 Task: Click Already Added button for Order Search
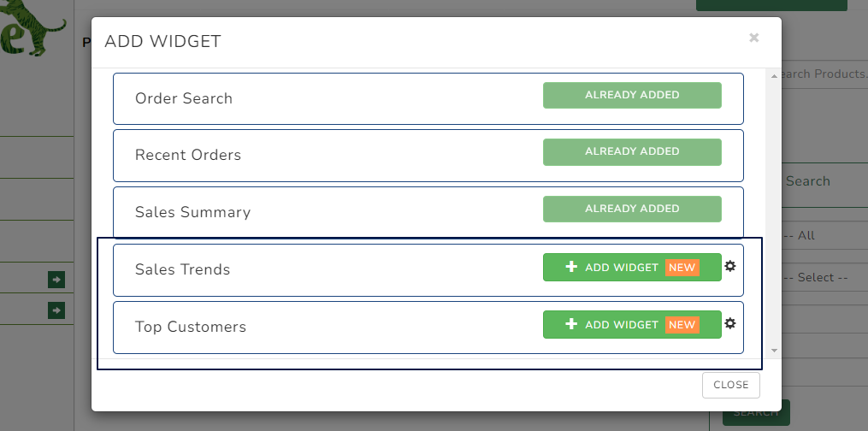632,95
